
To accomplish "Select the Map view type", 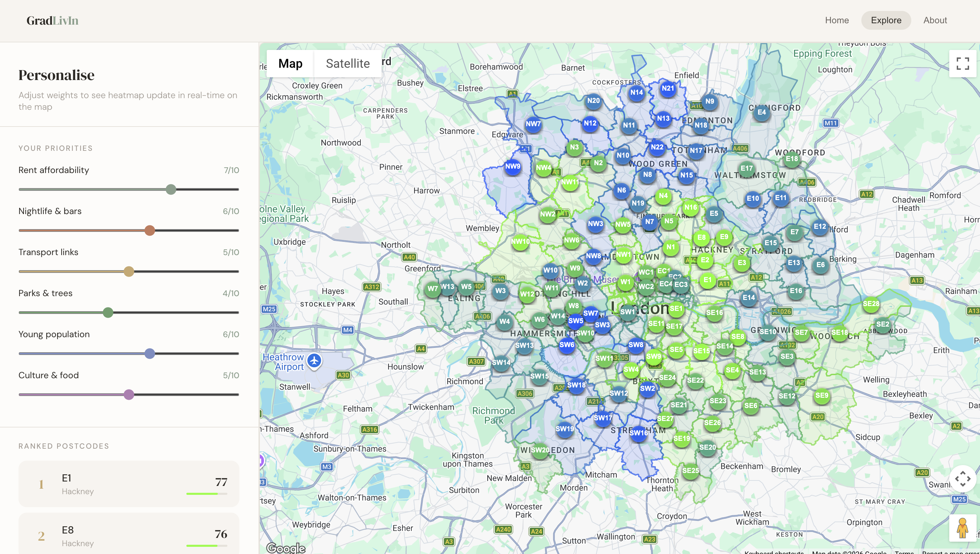I will click(290, 64).
